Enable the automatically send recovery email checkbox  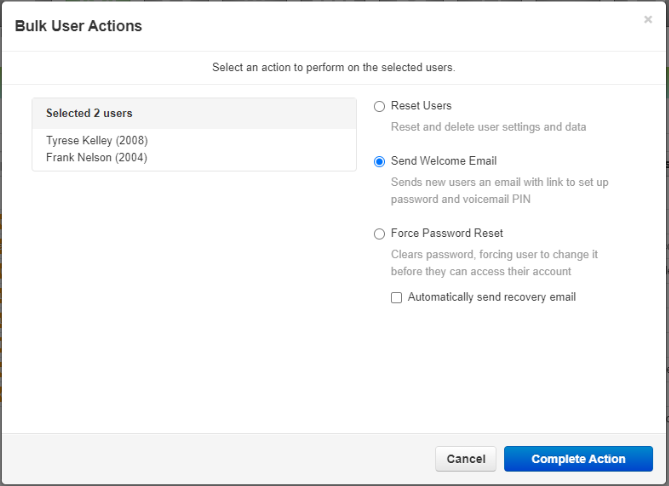point(396,297)
